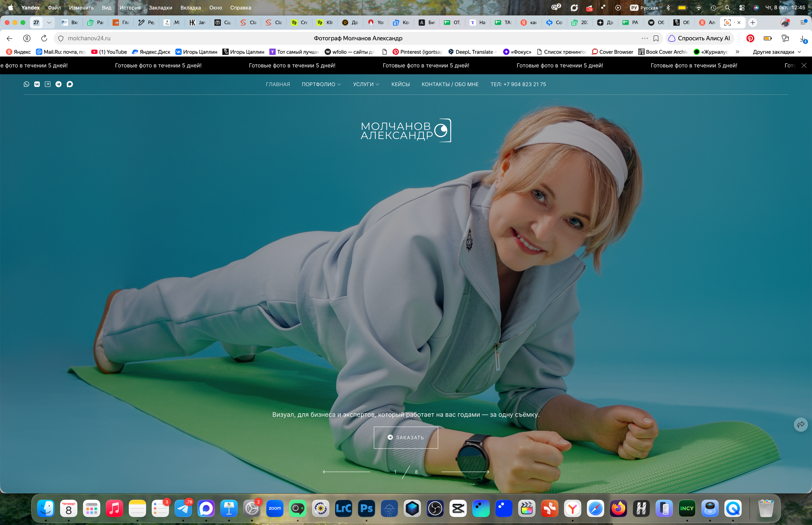Open Telegram from the Dock
Screen dimensions: 812x525
tap(183, 509)
